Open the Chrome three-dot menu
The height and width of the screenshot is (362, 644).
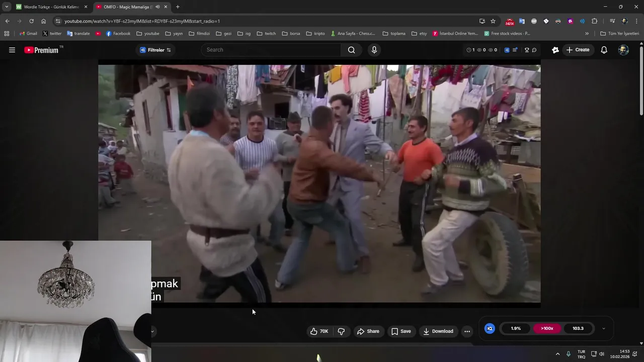[636, 21]
